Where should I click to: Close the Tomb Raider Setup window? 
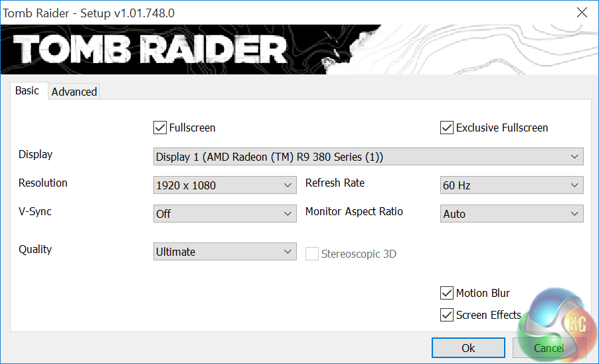[x=582, y=13]
